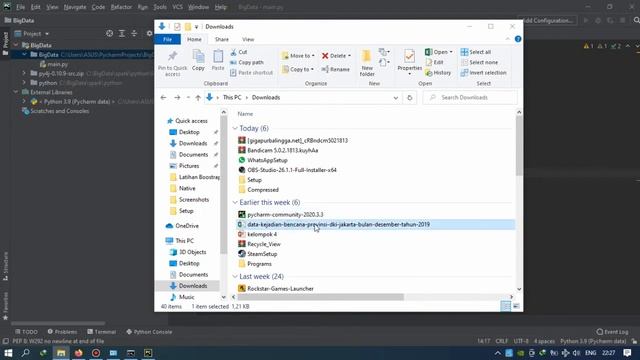
Task: Click the Name column header
Action: click(245, 114)
